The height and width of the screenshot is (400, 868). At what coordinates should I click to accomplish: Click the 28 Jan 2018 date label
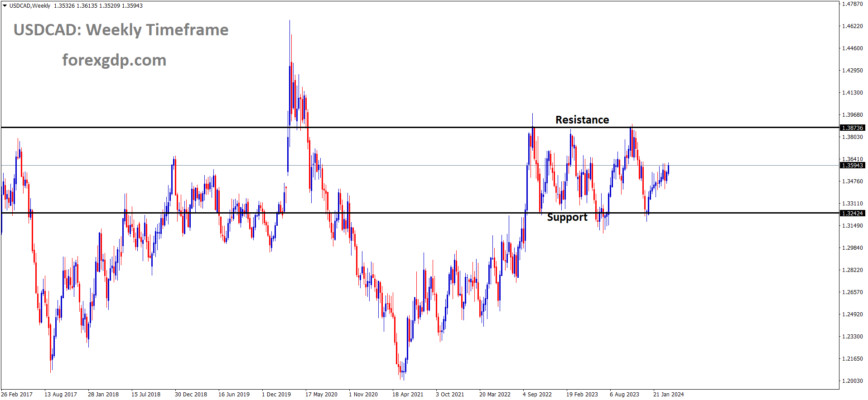pyautogui.click(x=103, y=395)
